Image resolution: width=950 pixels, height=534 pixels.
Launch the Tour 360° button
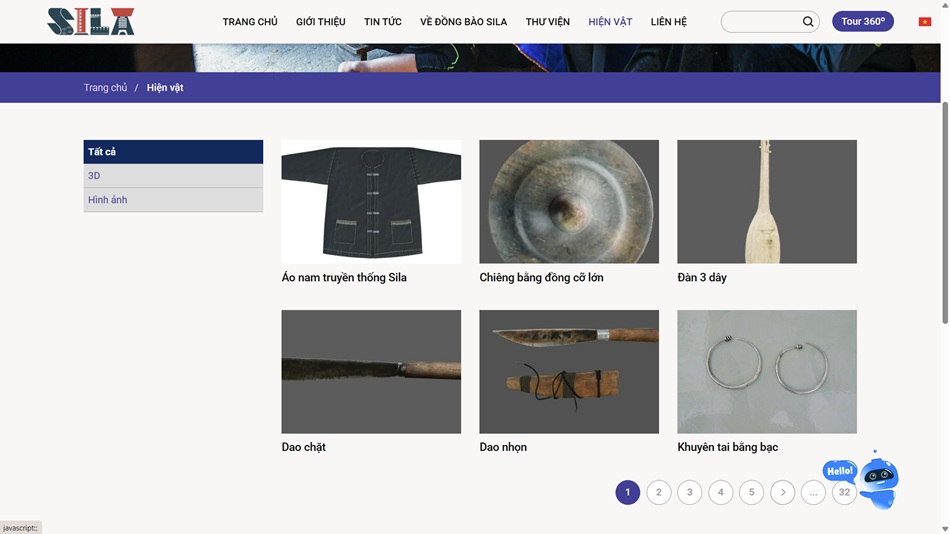(862, 21)
